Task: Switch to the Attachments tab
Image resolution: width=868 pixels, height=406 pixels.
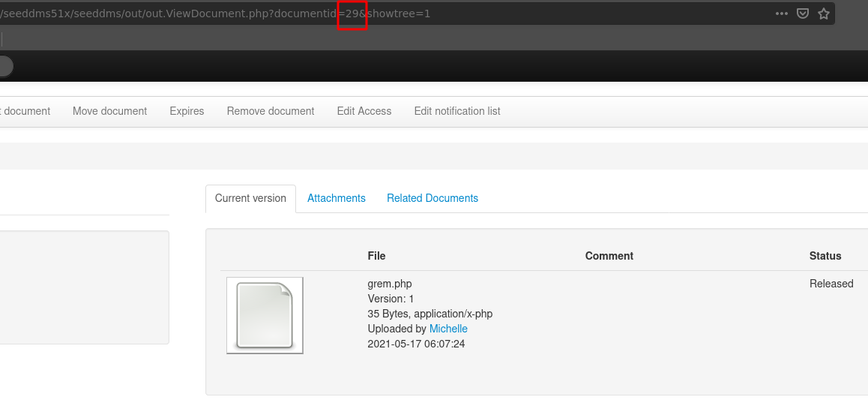Action: pos(336,198)
